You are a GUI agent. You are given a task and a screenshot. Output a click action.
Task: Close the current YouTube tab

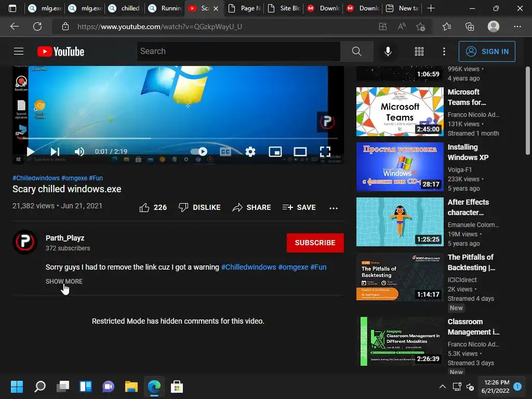pyautogui.click(x=216, y=8)
